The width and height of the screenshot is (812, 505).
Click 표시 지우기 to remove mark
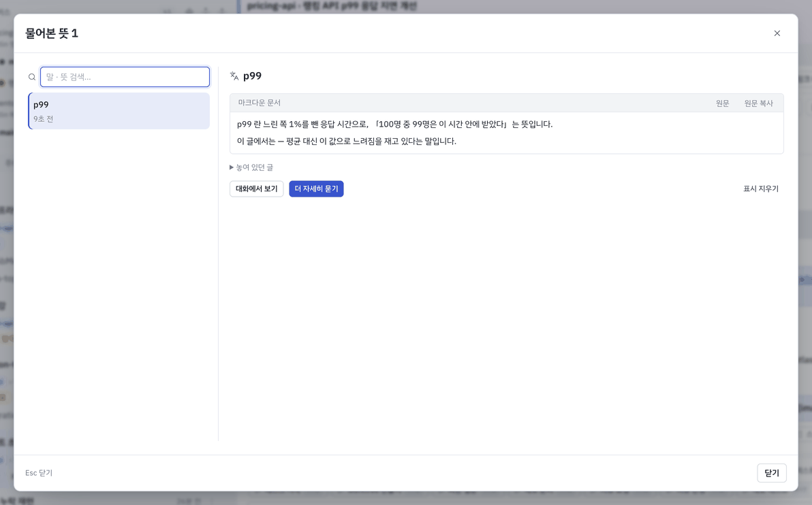[761, 189]
